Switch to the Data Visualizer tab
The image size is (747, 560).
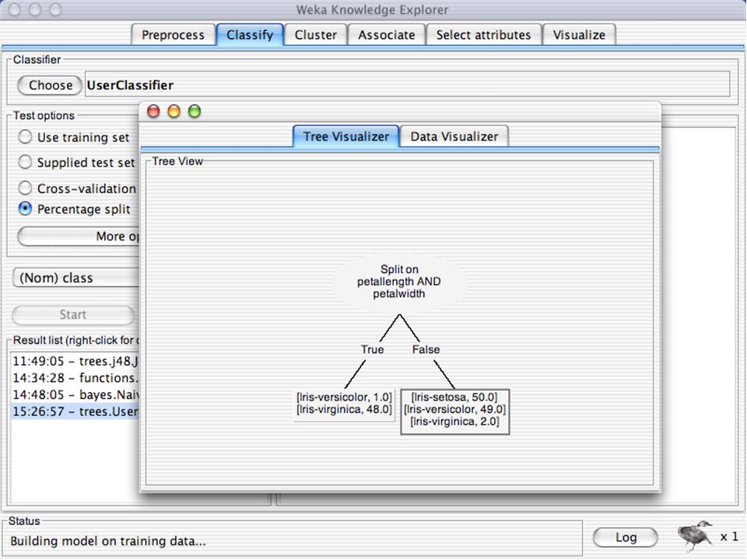(x=454, y=137)
